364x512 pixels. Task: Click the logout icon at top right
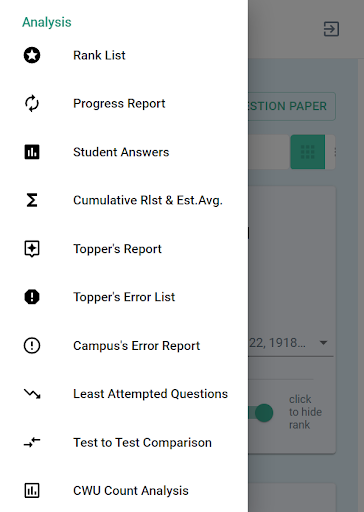pyautogui.click(x=331, y=29)
